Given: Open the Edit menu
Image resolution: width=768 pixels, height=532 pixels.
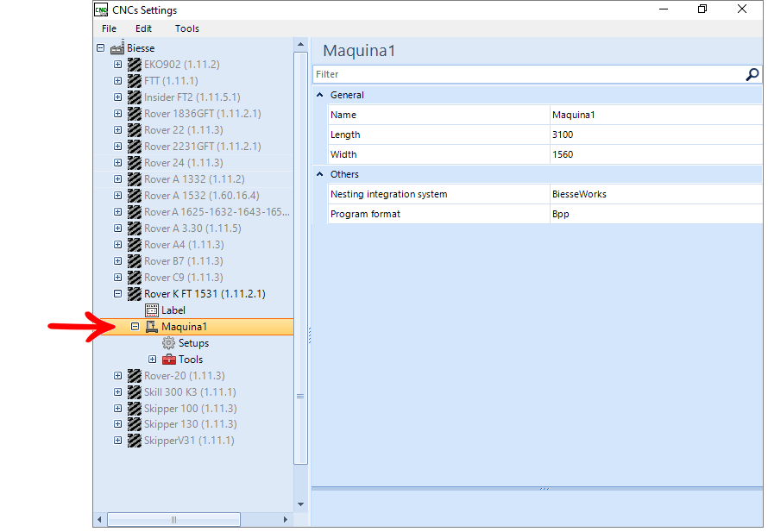Looking at the screenshot, I should (x=143, y=28).
